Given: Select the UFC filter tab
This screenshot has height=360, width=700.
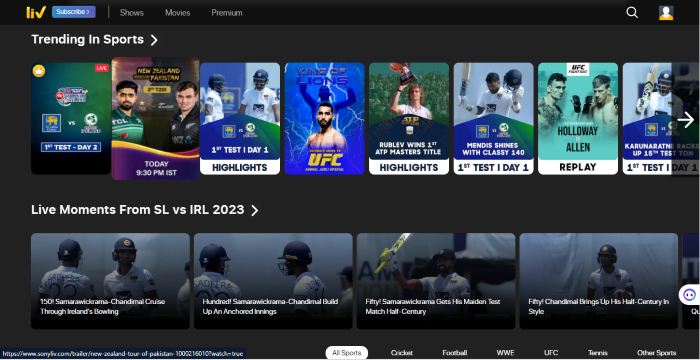Looking at the screenshot, I should point(551,353).
